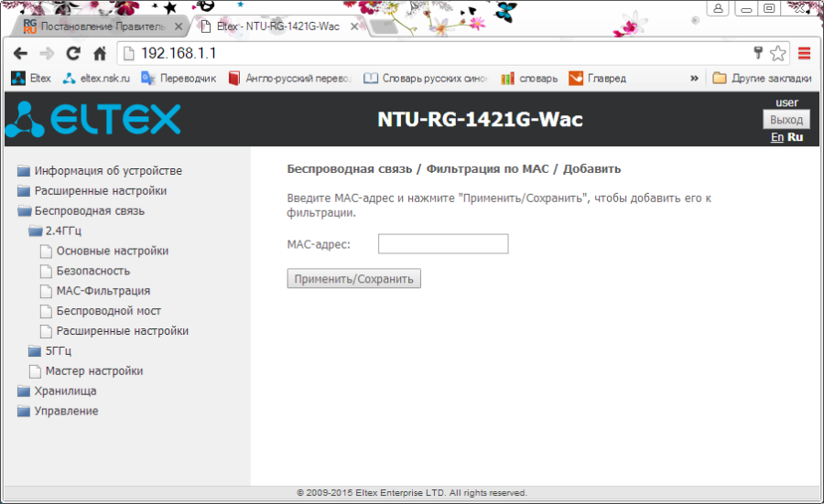Open the Главред bookmark
824x504 pixels.
point(598,79)
